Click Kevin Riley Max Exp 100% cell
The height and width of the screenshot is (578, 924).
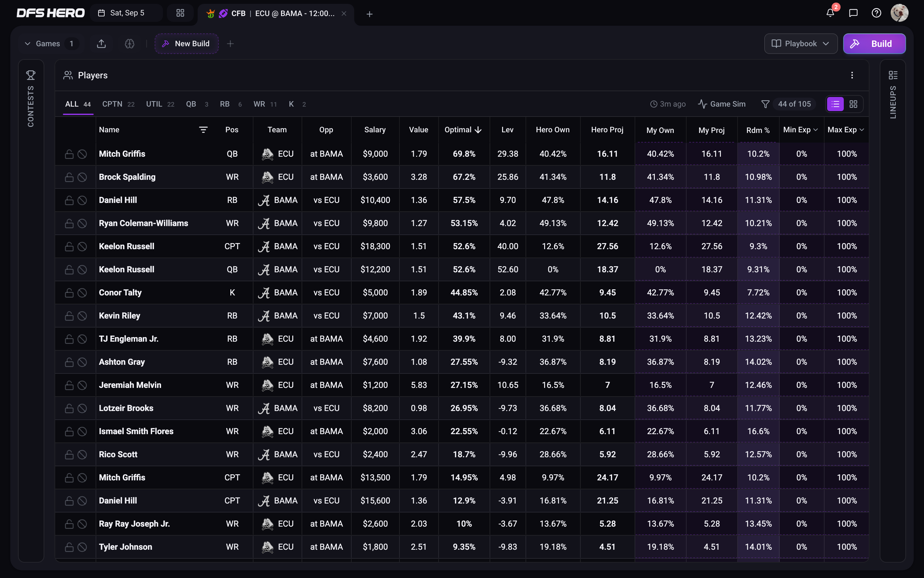point(846,316)
